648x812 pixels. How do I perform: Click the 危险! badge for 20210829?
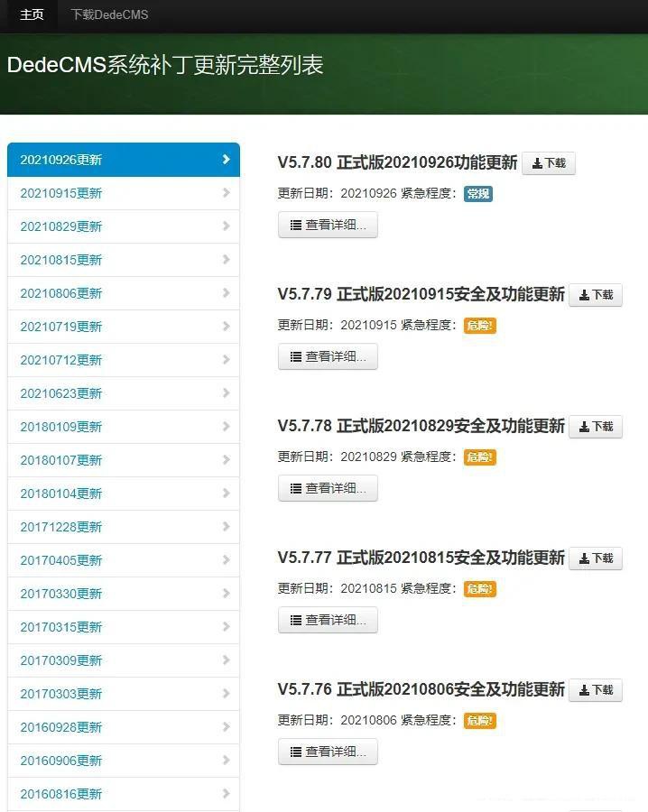(x=479, y=457)
